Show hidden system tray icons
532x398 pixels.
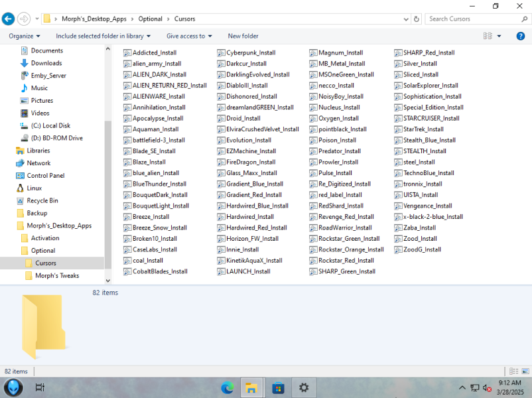click(462, 387)
